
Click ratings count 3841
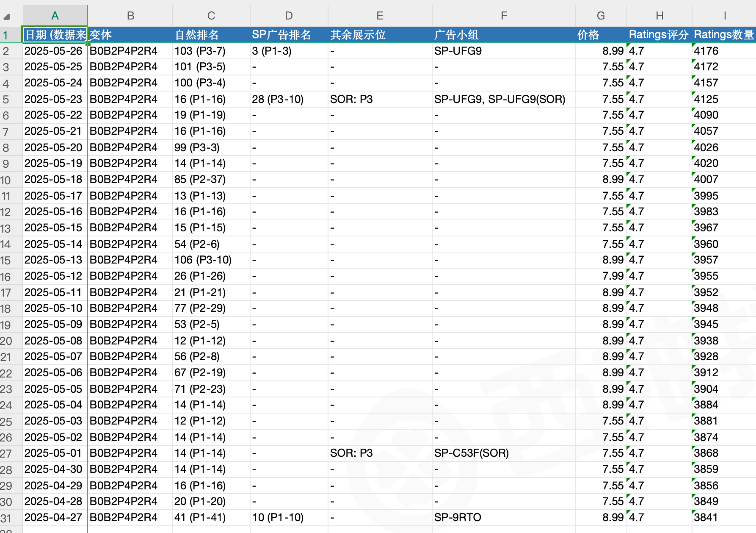click(x=724, y=518)
